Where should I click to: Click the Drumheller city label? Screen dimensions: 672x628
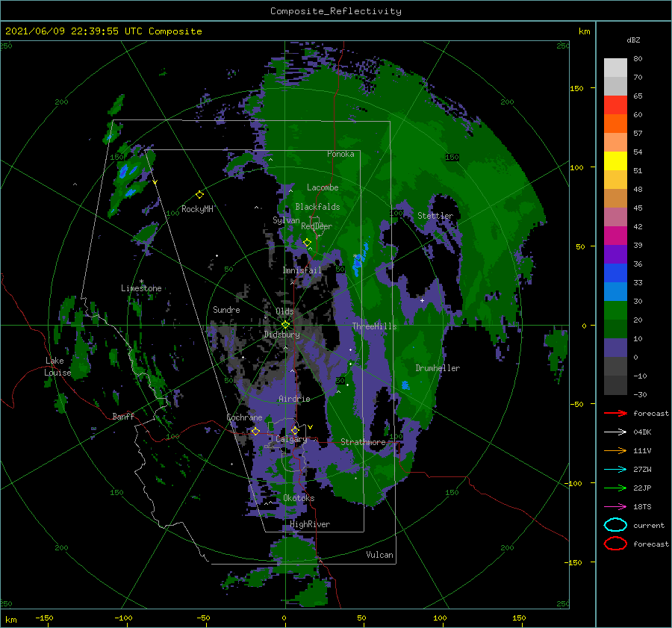(438, 368)
